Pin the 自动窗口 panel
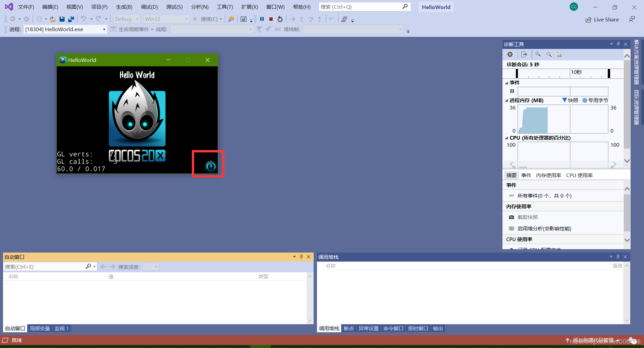 [x=301, y=257]
